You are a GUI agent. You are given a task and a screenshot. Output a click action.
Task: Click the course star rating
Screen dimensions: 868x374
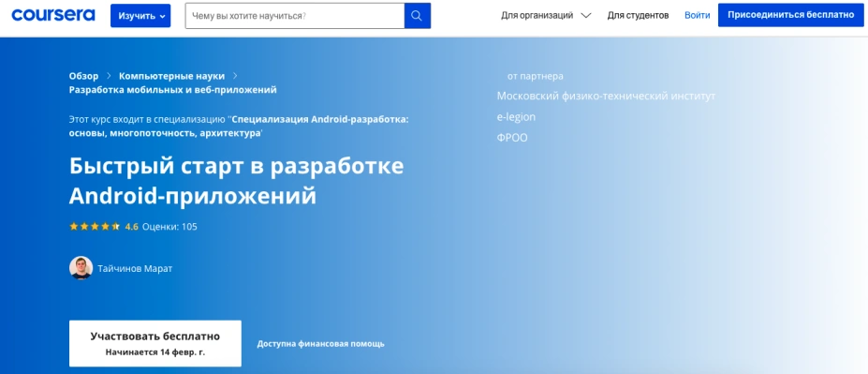tap(95, 227)
